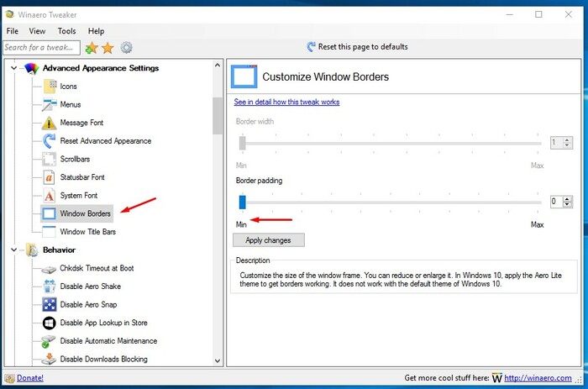The image size is (588, 389).
Task: Select the Disable Aero Snap tree item
Action: (88, 305)
